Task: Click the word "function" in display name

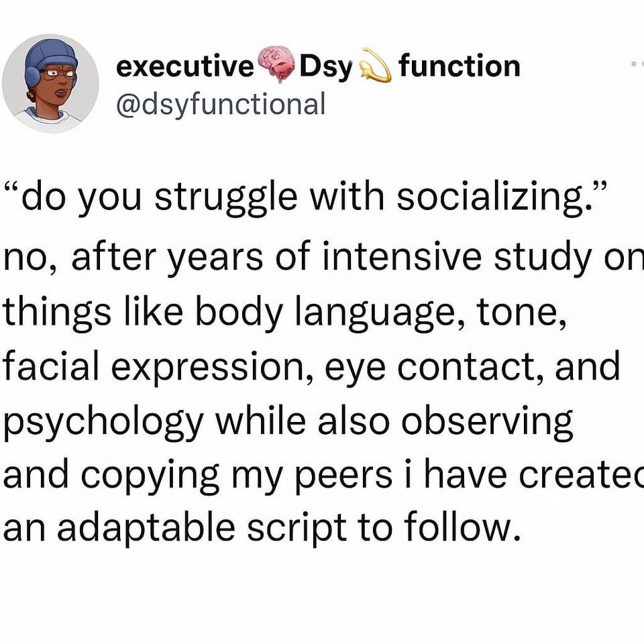Action: coord(459,67)
